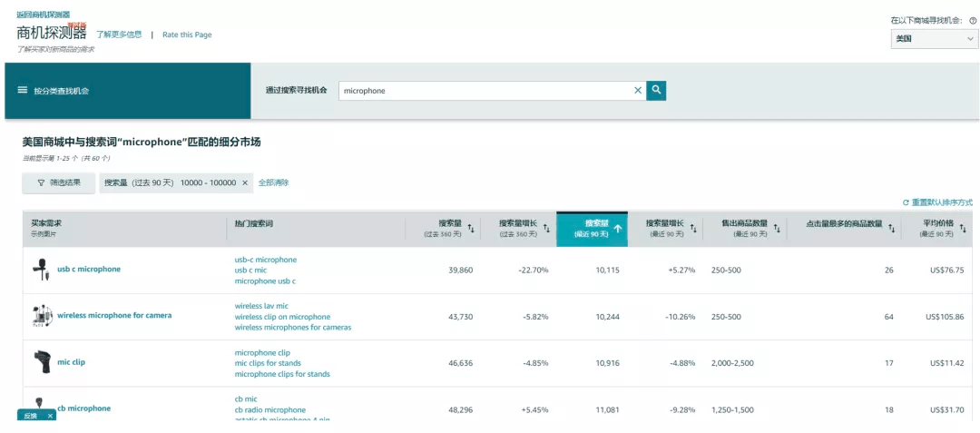Expand 按分类查找机会 menu
Screen dimensions: 980x433
tap(61, 91)
